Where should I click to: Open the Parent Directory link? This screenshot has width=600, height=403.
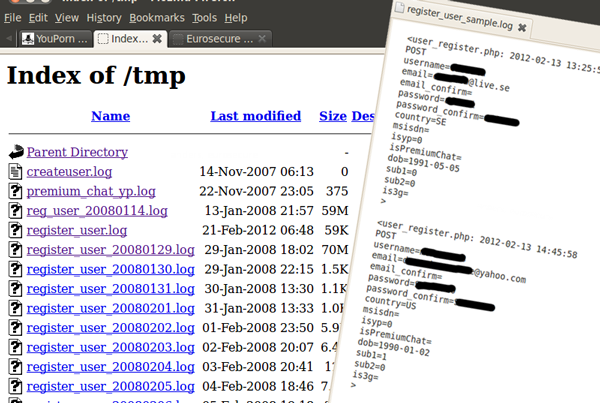77,152
